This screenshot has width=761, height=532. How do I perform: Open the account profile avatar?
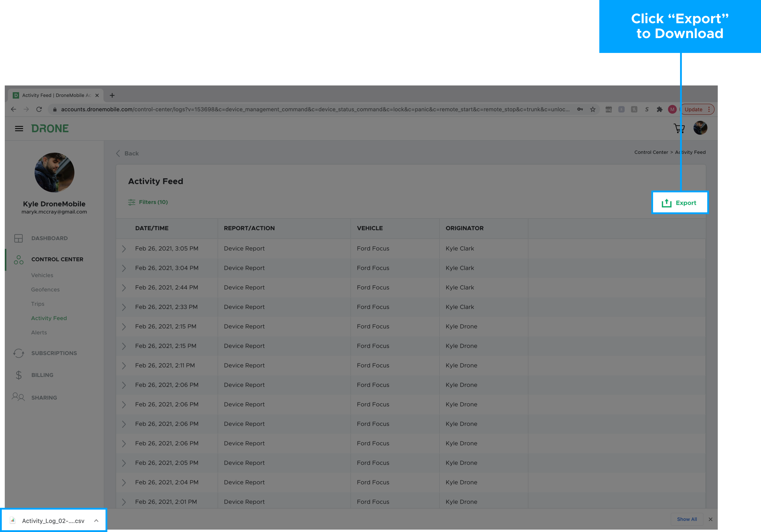coord(700,128)
